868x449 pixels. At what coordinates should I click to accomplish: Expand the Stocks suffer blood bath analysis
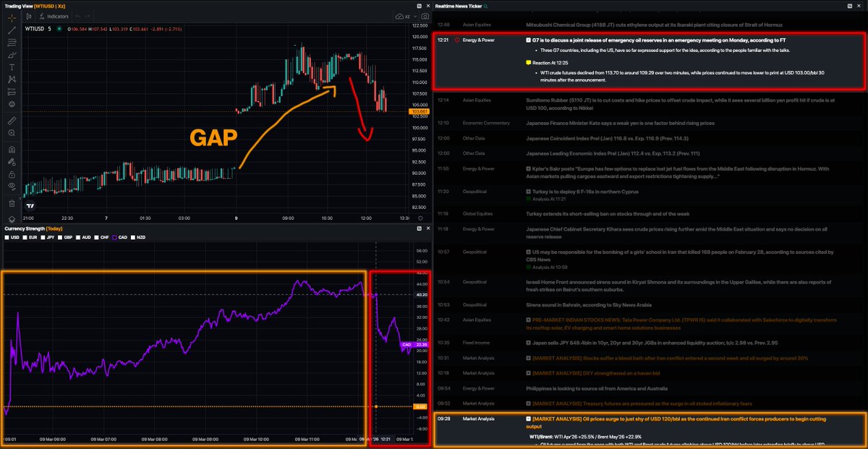point(528,357)
